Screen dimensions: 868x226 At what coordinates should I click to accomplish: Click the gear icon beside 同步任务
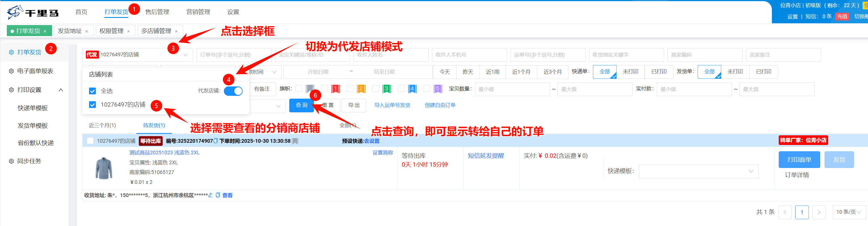11,161
